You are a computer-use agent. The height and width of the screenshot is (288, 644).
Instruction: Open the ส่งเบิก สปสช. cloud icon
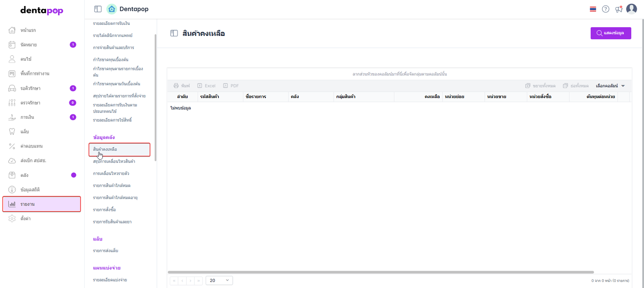12,161
